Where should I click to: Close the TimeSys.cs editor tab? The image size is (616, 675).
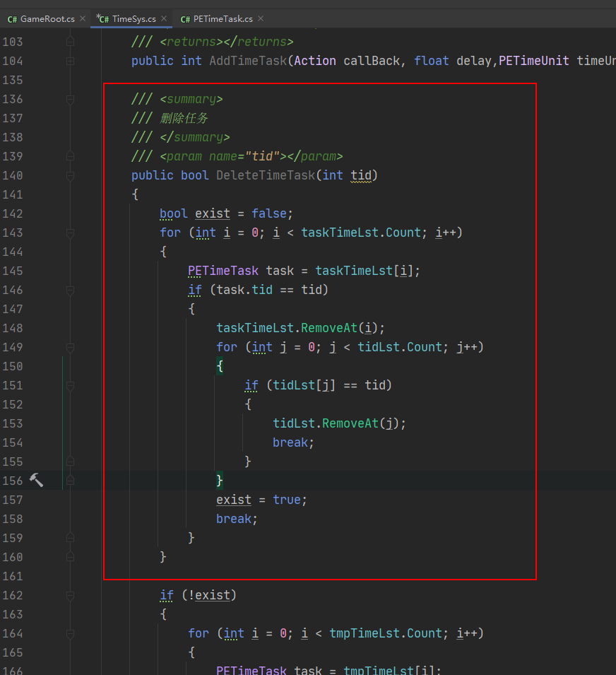click(164, 19)
